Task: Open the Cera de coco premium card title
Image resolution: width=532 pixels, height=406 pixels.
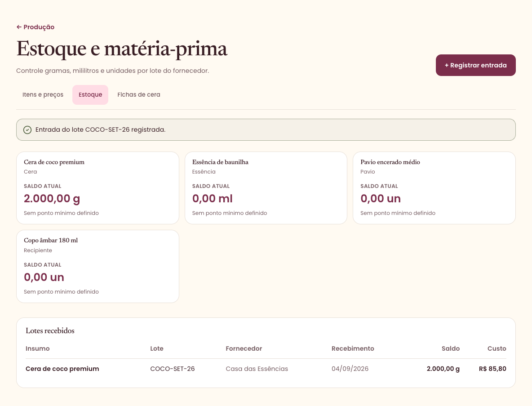Action: 54,162
